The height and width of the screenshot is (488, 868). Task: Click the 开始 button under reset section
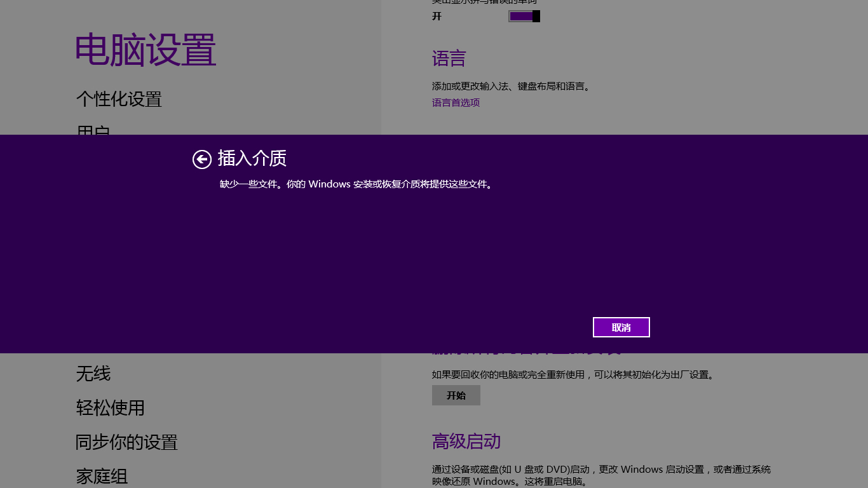click(x=456, y=395)
